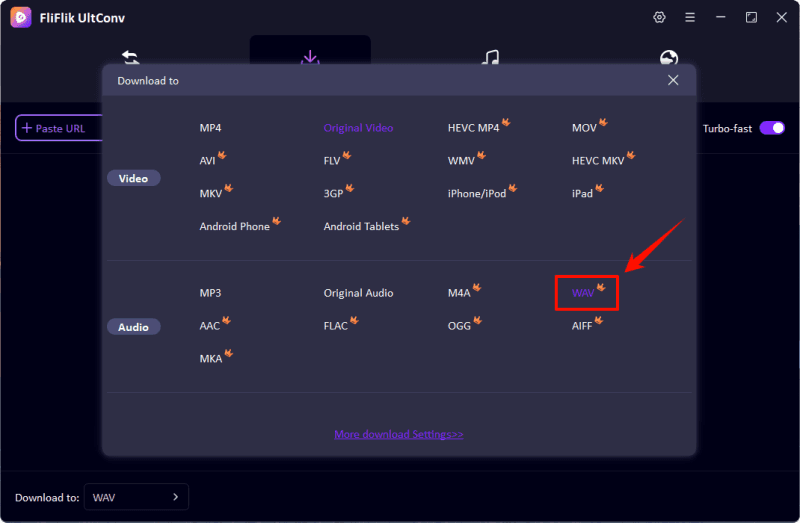Select AAC audio format
This screenshot has width=800, height=523.
coord(210,326)
